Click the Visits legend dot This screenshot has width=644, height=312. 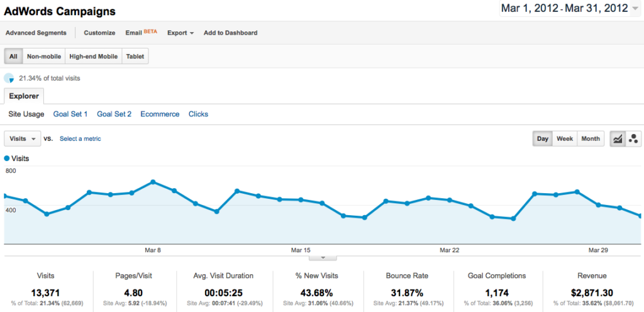(x=6, y=158)
